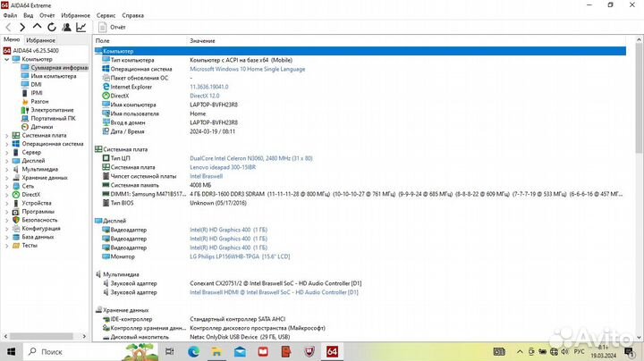Select the DMI tree item
This screenshot has height=361, width=644.
(x=31, y=85)
